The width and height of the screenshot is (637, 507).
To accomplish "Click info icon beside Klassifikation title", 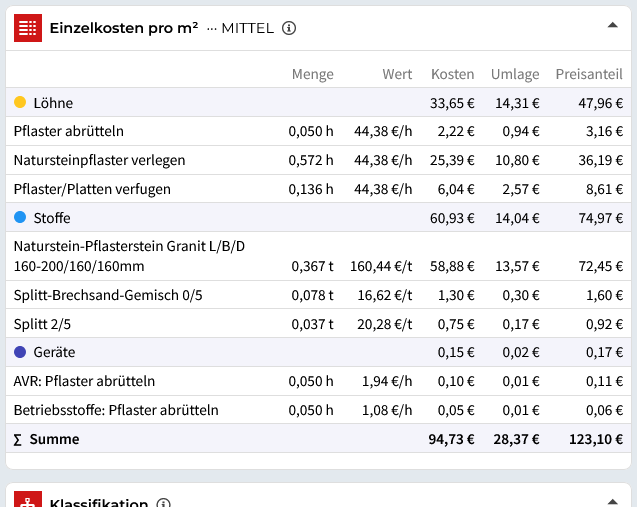I will tap(164, 504).
